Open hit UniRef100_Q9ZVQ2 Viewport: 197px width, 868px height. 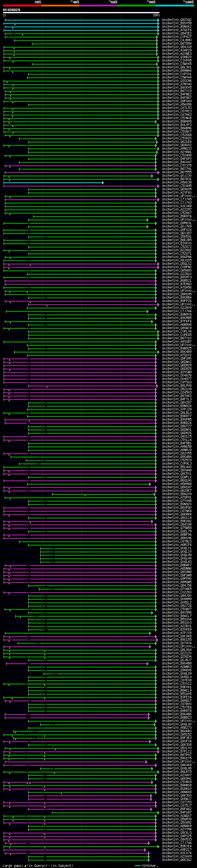[177, 20]
